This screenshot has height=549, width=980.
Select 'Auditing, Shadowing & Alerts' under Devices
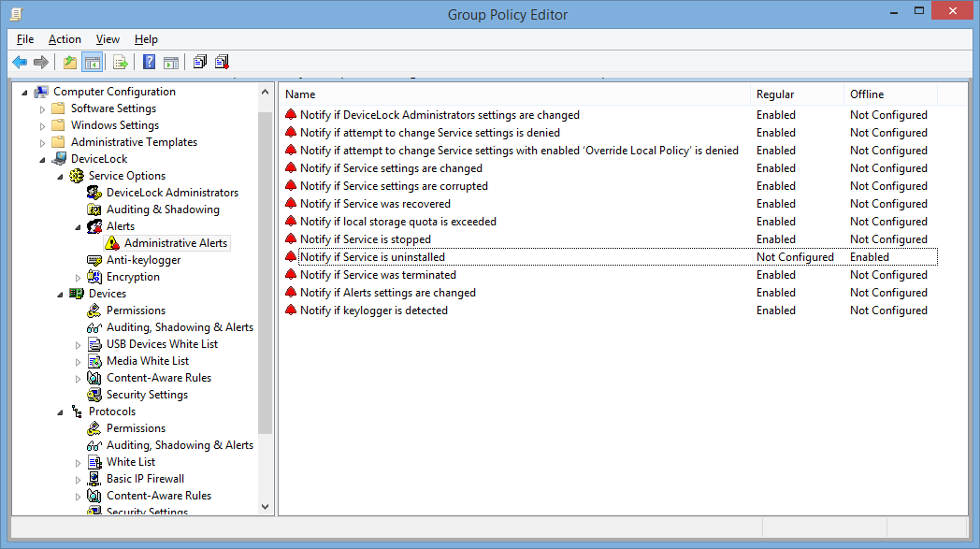click(180, 327)
